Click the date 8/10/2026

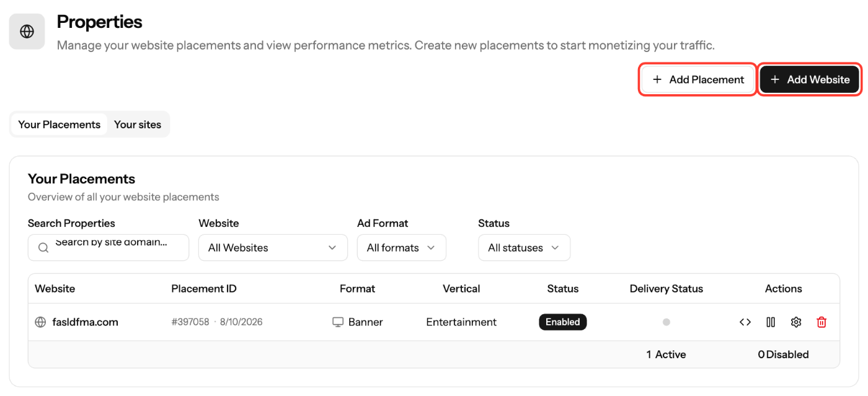[x=241, y=322]
